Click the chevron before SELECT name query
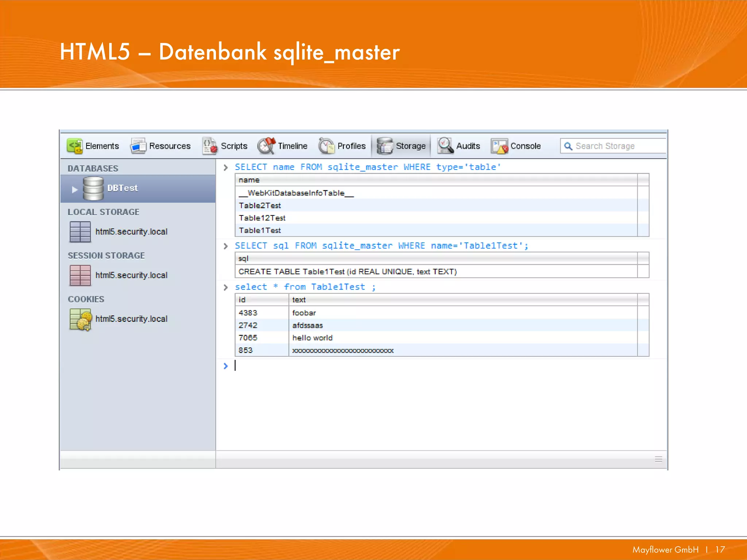747x560 pixels. 226,167
